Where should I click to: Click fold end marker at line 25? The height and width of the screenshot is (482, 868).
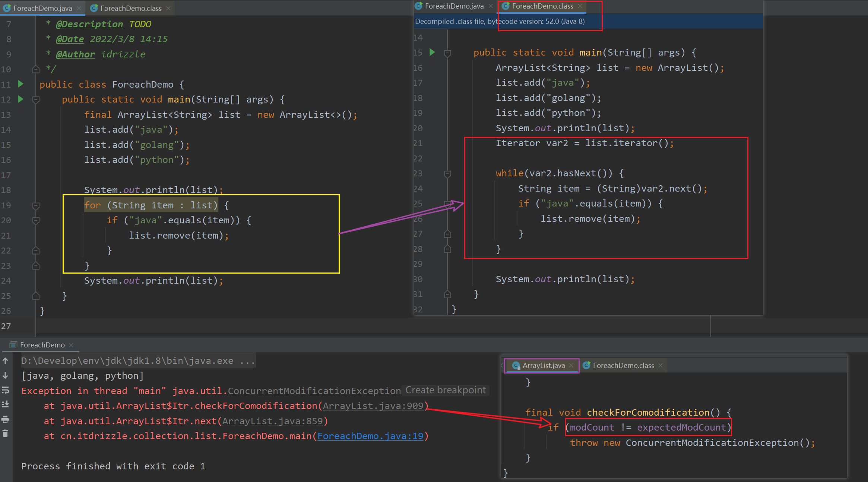(36, 296)
